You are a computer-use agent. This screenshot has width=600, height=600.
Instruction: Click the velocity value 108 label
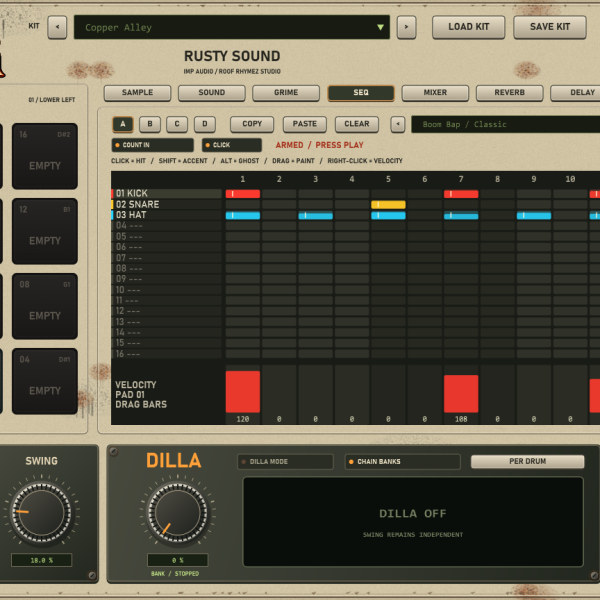pos(461,419)
